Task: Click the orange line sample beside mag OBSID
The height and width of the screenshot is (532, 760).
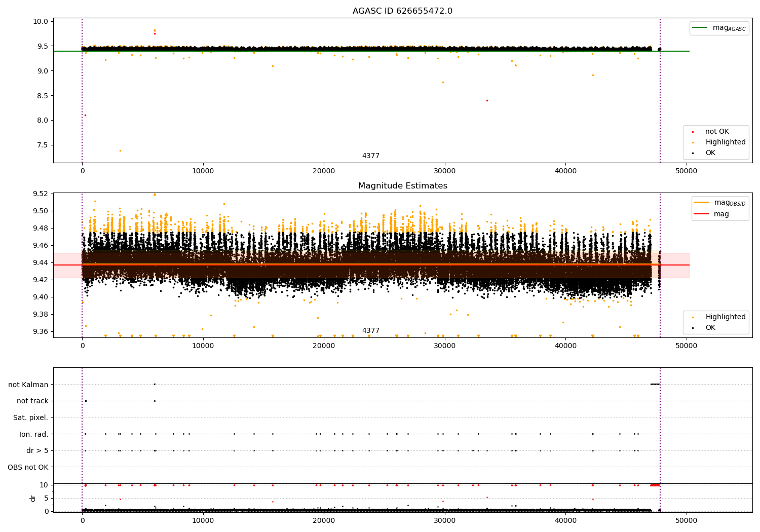Action: click(x=702, y=203)
